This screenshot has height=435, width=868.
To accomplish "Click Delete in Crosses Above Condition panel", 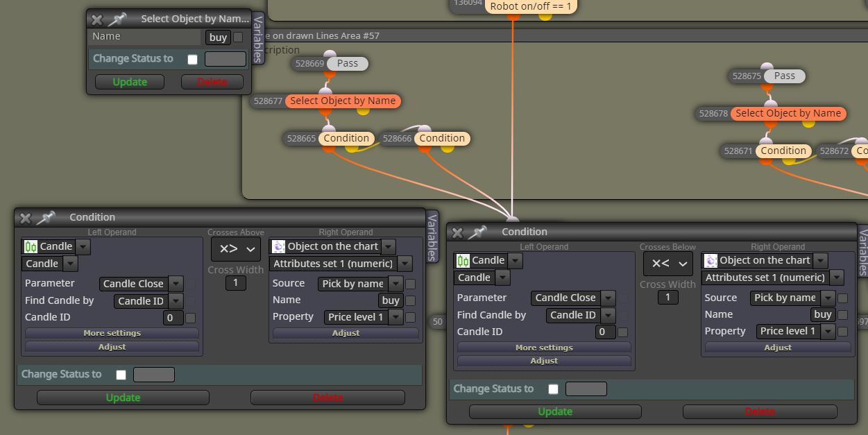I will point(327,398).
